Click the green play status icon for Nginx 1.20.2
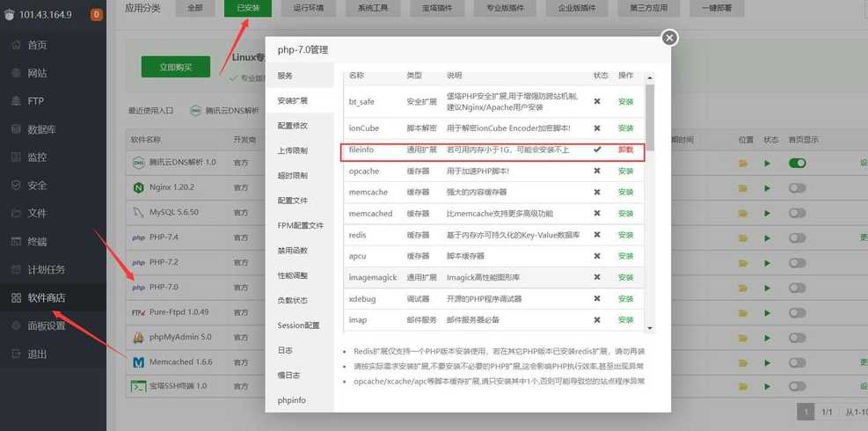The width and height of the screenshot is (868, 431). tap(767, 188)
